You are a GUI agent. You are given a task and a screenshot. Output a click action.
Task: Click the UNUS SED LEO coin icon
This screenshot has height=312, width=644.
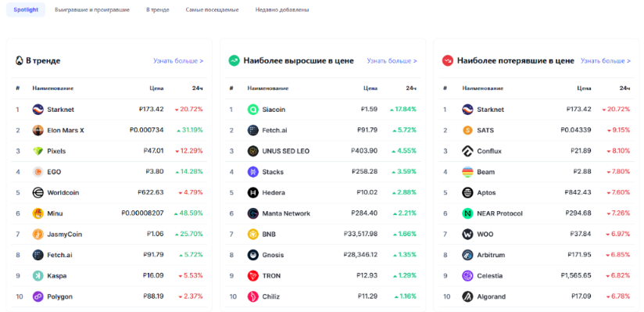252,151
